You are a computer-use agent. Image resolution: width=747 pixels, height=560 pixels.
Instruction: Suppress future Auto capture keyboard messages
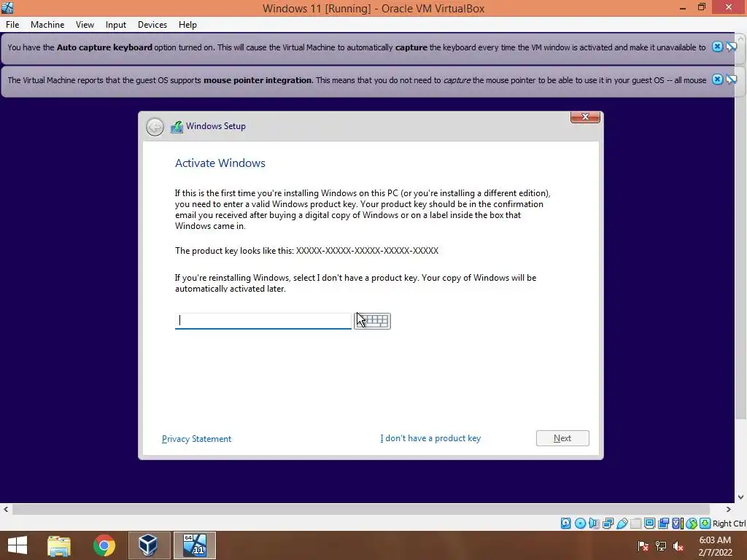[x=731, y=47]
